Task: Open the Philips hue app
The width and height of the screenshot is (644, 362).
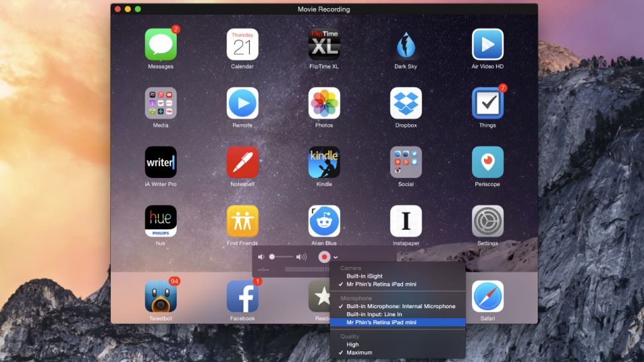Action: click(x=161, y=221)
